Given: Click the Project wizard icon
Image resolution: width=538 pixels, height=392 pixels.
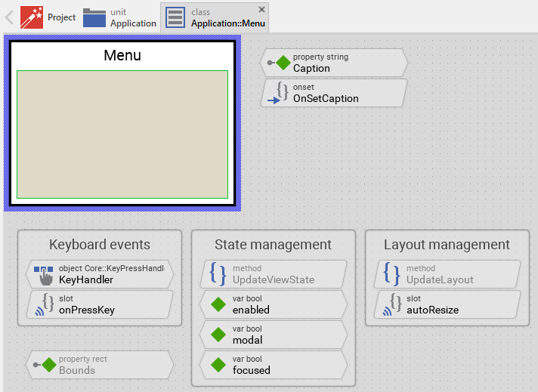Looking at the screenshot, I should (x=32, y=17).
